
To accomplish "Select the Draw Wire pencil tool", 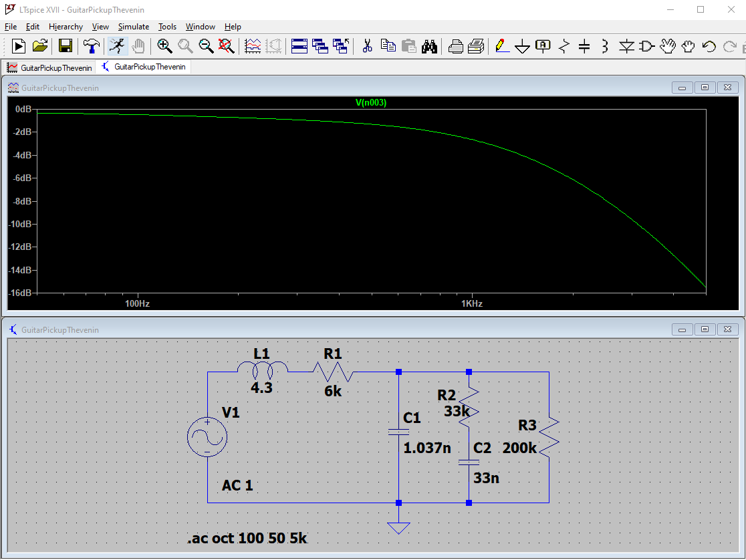I will tap(501, 46).
